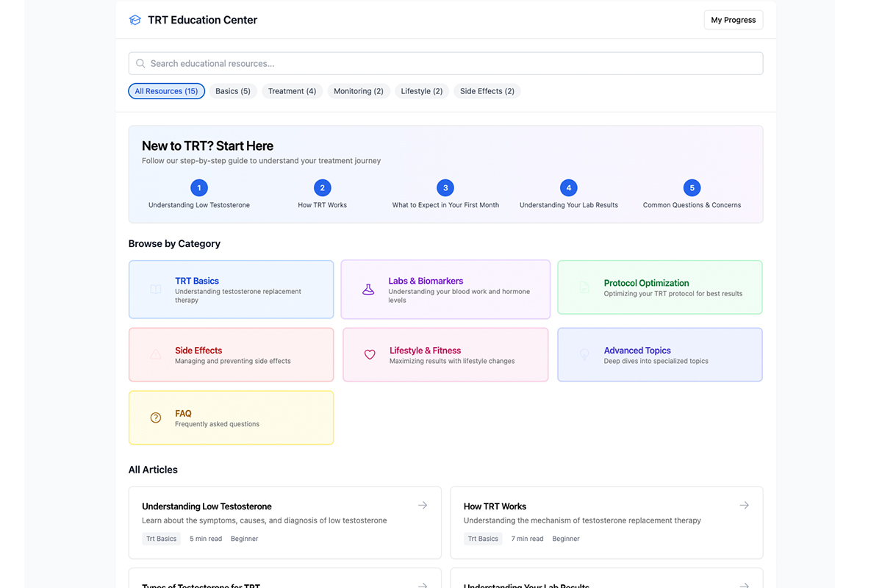The image size is (882, 588).
Task: Switch to the Treatment (4) filter
Action: [292, 90]
